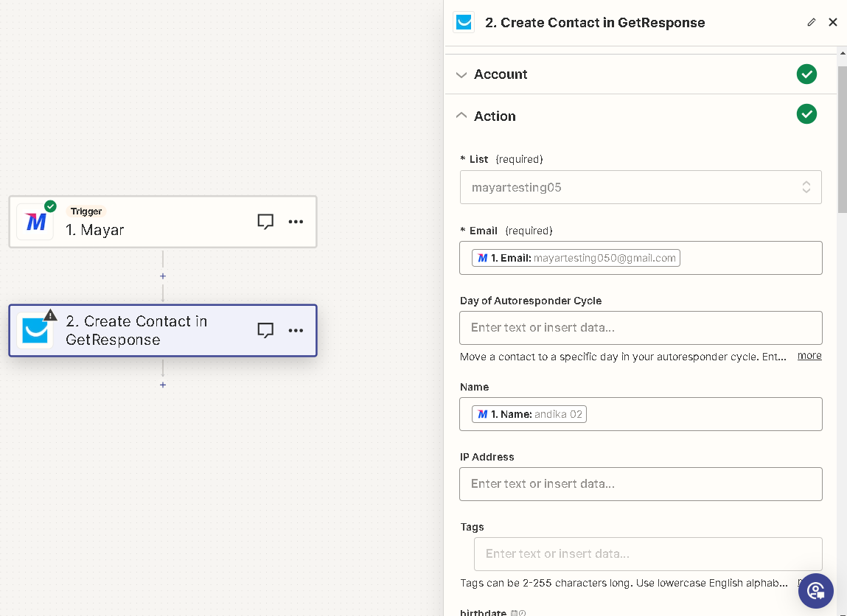Open comments on the Mayar trigger step
This screenshot has height=616, width=847.
265,221
